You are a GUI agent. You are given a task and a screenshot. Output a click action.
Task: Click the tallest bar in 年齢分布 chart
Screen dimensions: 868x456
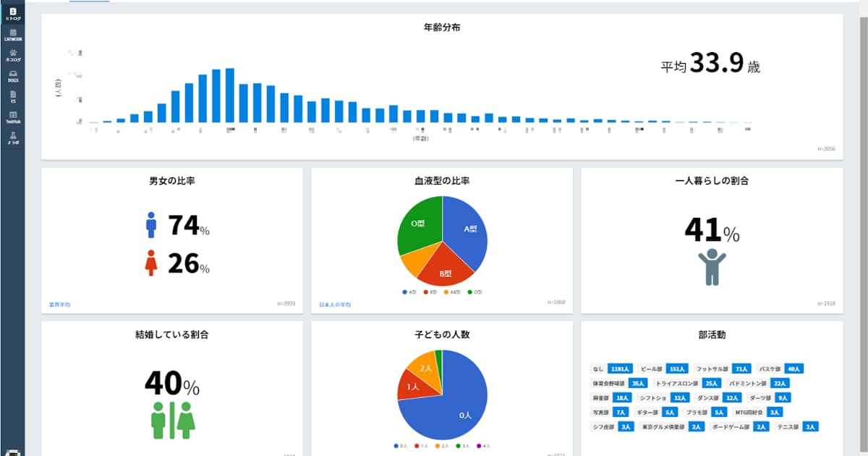click(x=230, y=96)
